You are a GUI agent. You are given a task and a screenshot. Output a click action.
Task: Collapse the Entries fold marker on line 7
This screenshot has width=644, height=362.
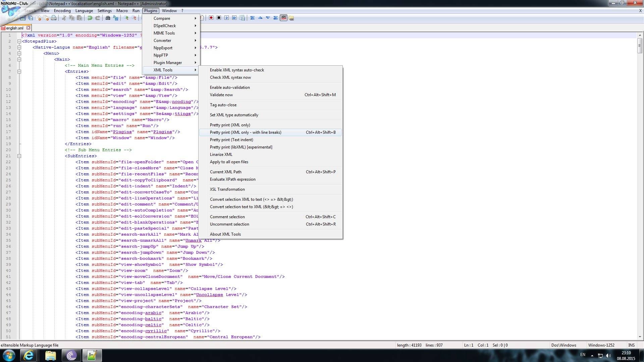pyautogui.click(x=19, y=72)
